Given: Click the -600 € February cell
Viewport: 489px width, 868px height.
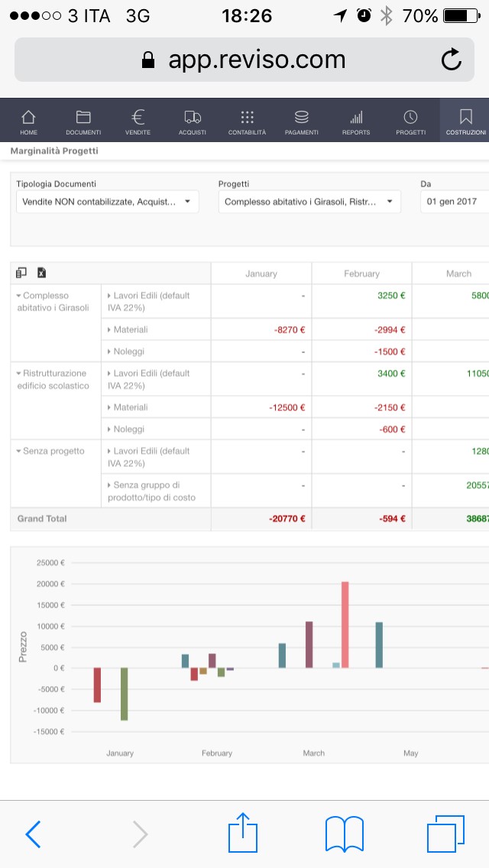Looking at the screenshot, I should (x=361, y=429).
